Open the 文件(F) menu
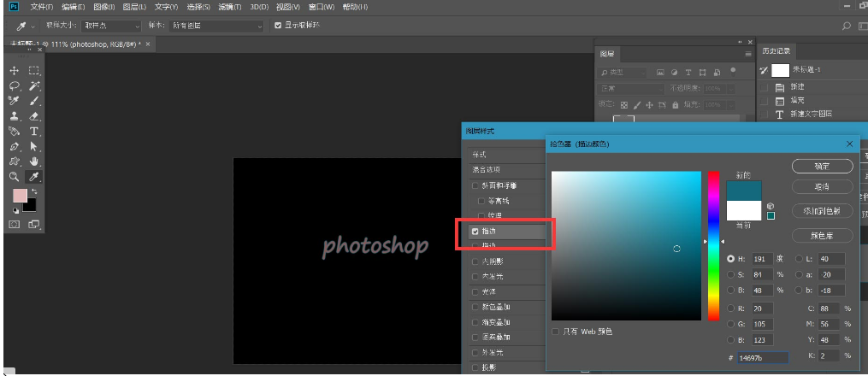The height and width of the screenshot is (376, 868). [x=42, y=7]
